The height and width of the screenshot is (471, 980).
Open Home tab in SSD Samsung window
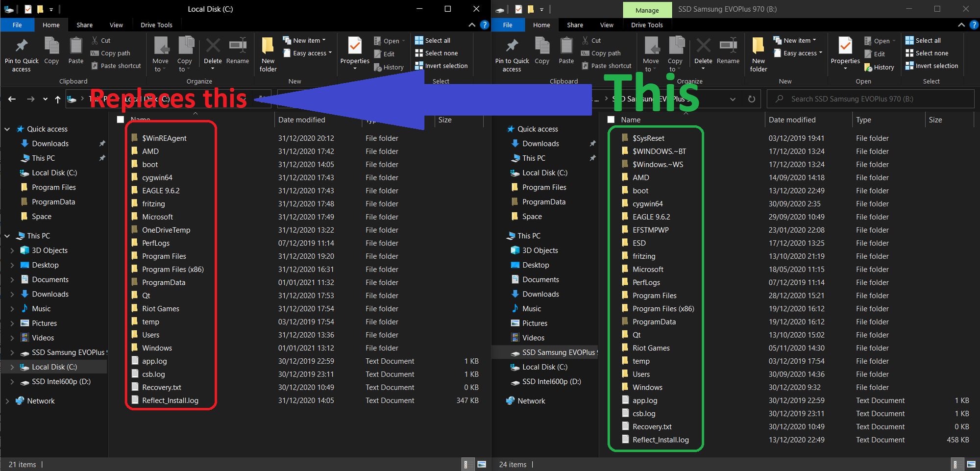coord(541,25)
